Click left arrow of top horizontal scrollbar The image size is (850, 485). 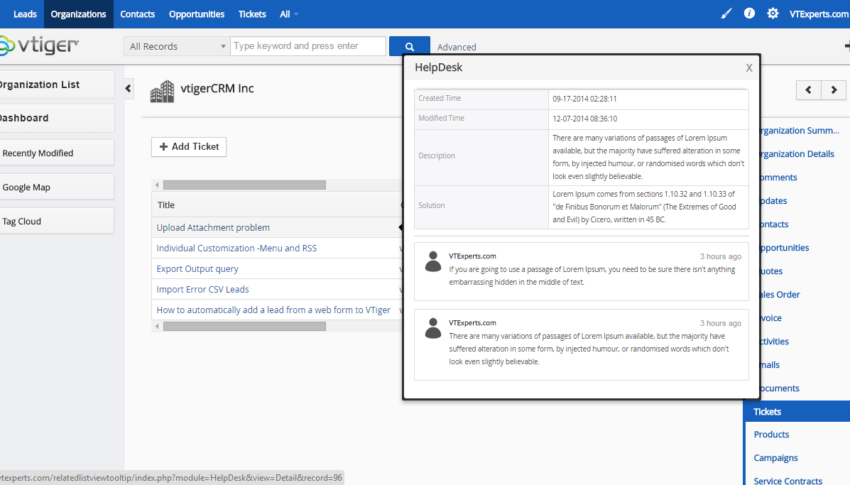[x=157, y=185]
